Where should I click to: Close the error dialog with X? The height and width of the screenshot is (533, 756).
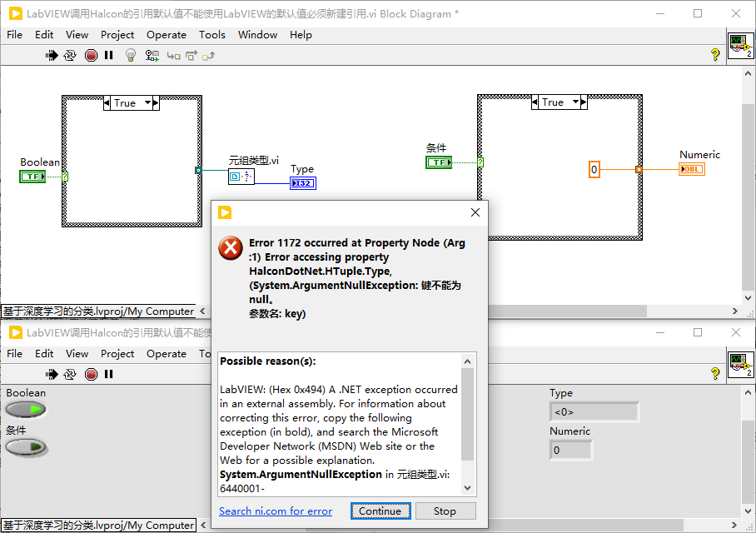pos(475,212)
